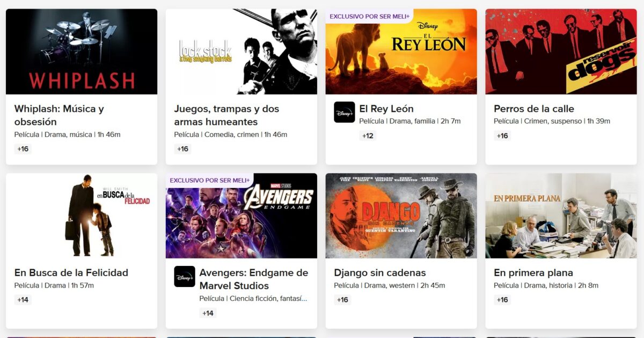Open En Busca de la Felicidad poster

pos(82,215)
